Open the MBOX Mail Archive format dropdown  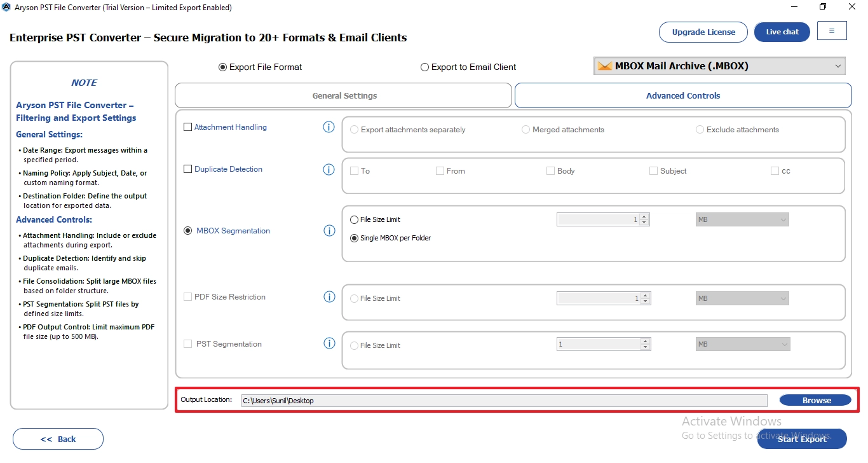pos(719,66)
